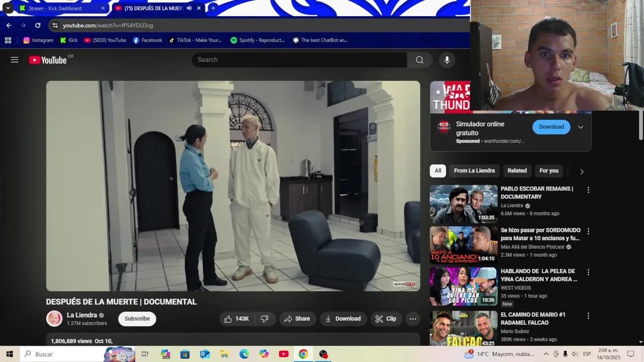Open TikTok - Make Your... bookmark
The width and height of the screenshot is (644, 362).
195,40
